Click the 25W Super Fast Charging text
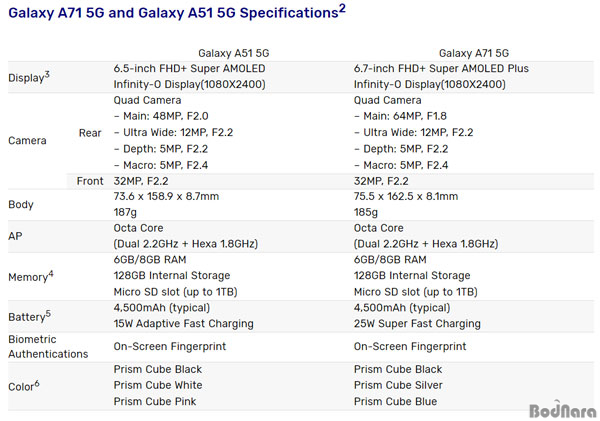The width and height of the screenshot is (600, 421). (417, 324)
